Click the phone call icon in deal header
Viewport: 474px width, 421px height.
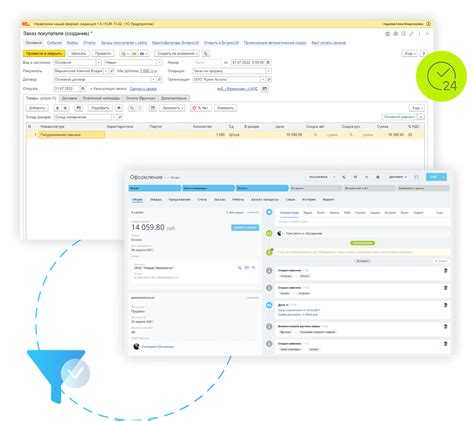pyautogui.click(x=344, y=177)
